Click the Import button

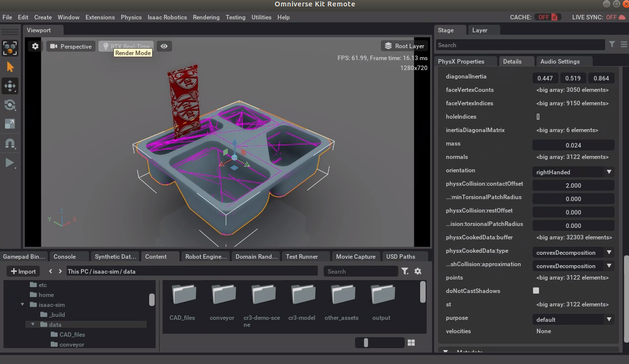[x=23, y=271]
